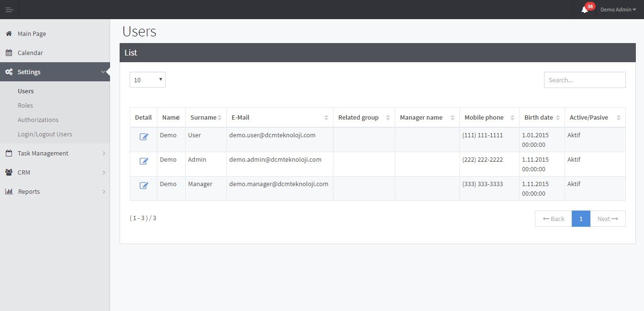Viewport: 644px width, 311px height.
Task: Open detail edit icon for demo.manager row
Action: (x=144, y=186)
